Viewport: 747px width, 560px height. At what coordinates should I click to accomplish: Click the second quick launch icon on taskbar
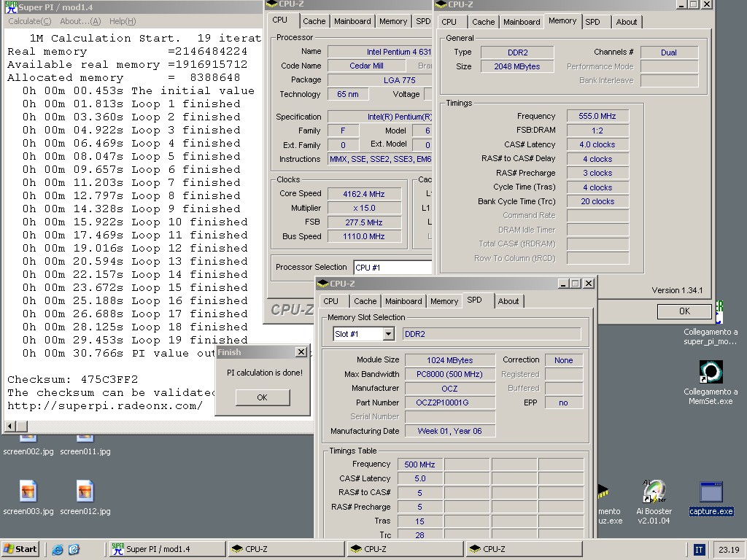(74, 550)
